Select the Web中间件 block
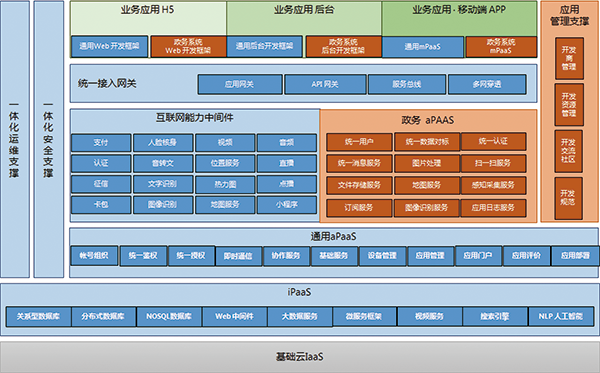600x373 pixels. tap(235, 316)
